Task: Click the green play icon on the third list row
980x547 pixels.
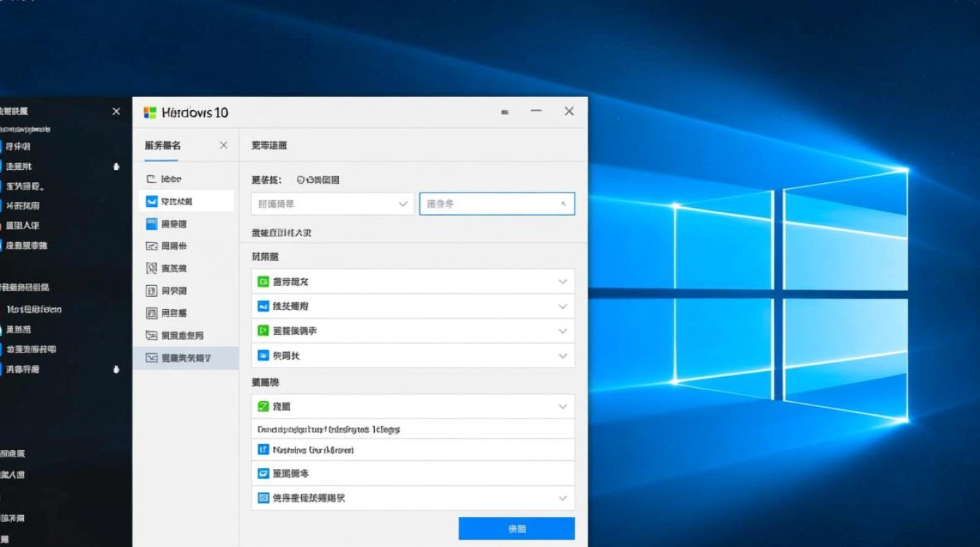Action: pyautogui.click(x=262, y=331)
